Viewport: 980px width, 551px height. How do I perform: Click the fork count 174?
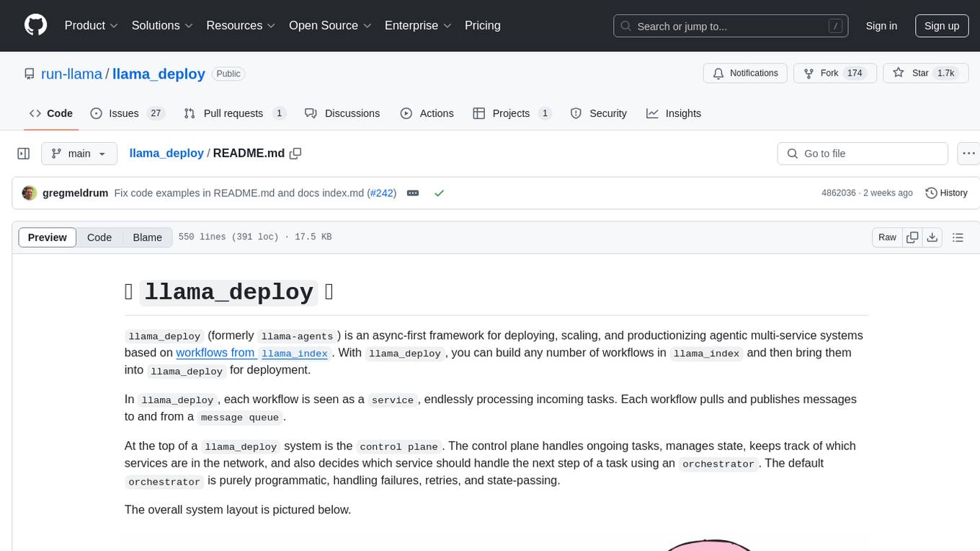pos(855,74)
